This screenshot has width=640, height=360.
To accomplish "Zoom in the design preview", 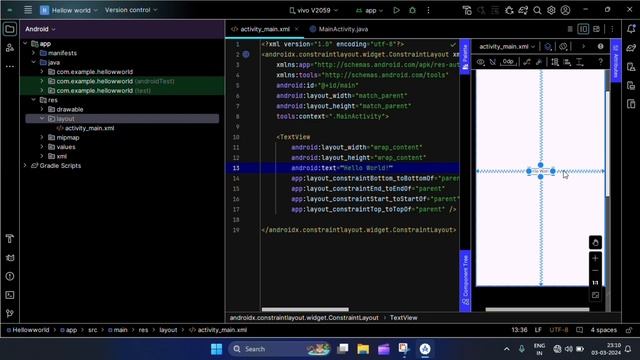I will [595, 258].
